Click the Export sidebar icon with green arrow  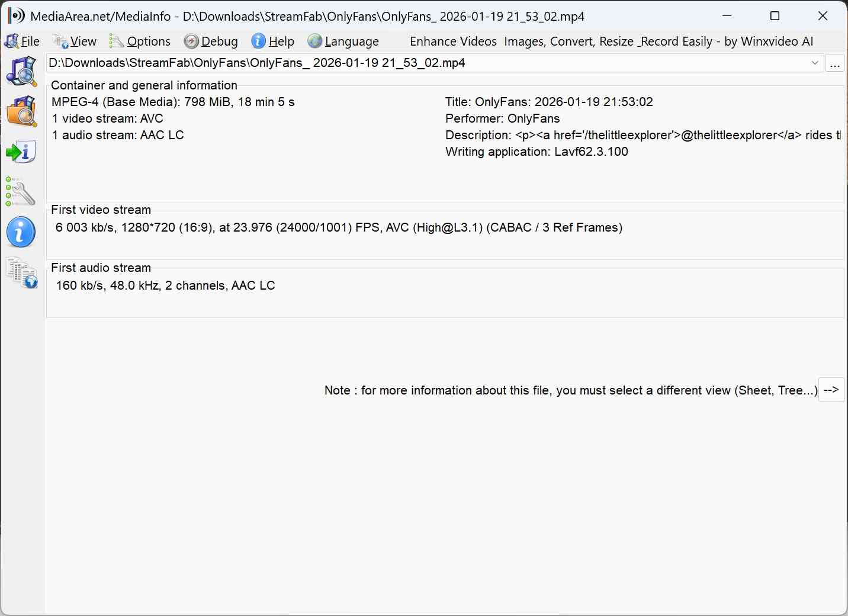[x=21, y=152]
